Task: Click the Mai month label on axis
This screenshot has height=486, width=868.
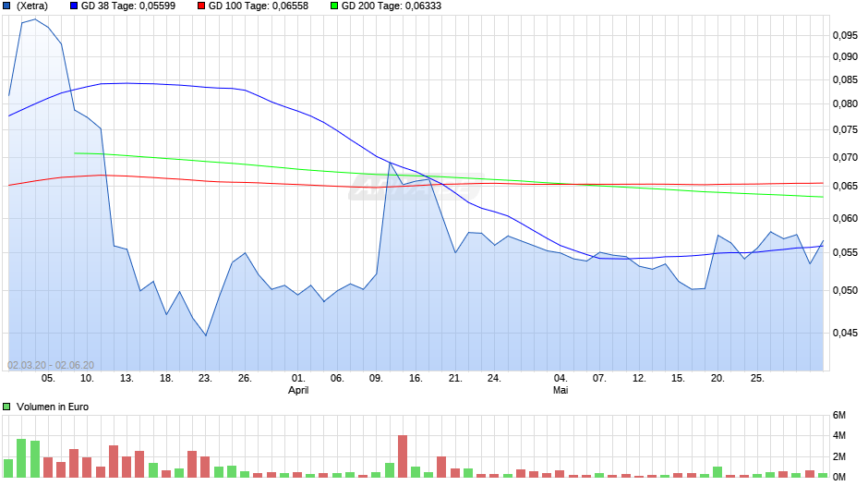Action: [561, 390]
